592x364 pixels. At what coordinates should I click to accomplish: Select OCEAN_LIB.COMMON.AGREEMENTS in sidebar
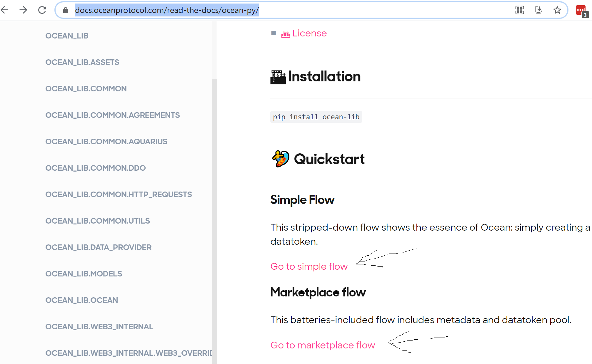click(112, 115)
